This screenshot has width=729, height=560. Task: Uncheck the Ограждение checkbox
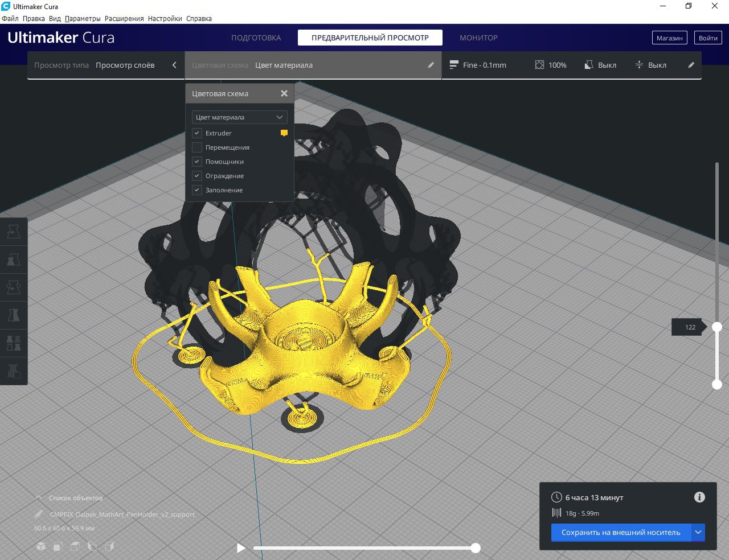(x=197, y=176)
